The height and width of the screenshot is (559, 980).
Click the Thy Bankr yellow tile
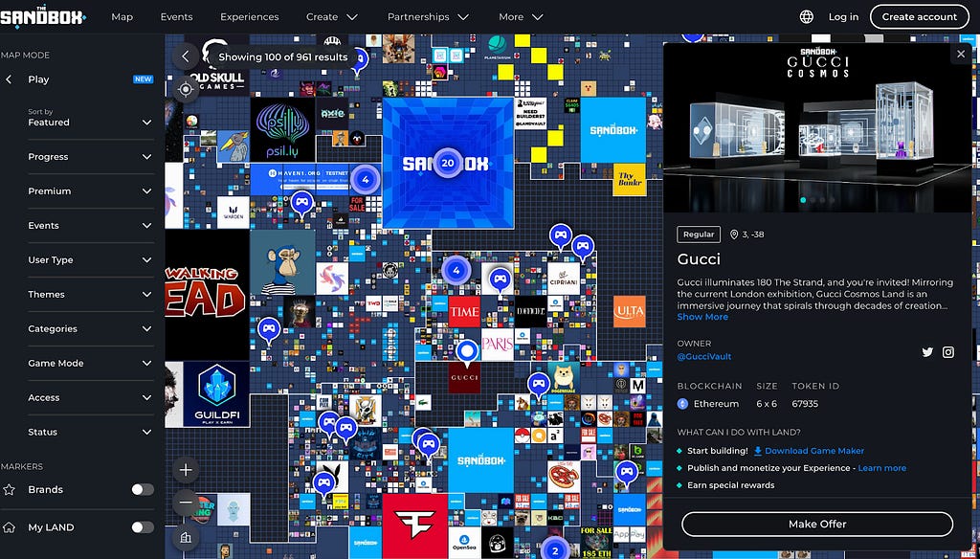(x=630, y=180)
